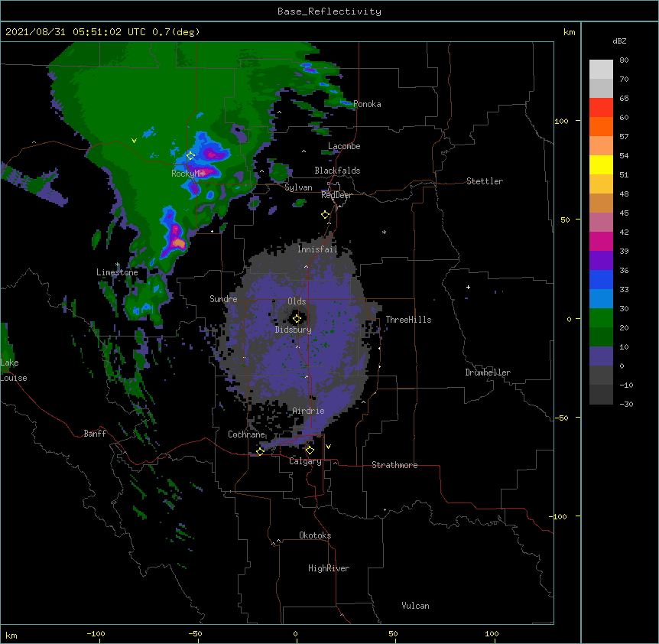Click the Airdrie city label
This screenshot has width=659, height=644.
click(308, 411)
